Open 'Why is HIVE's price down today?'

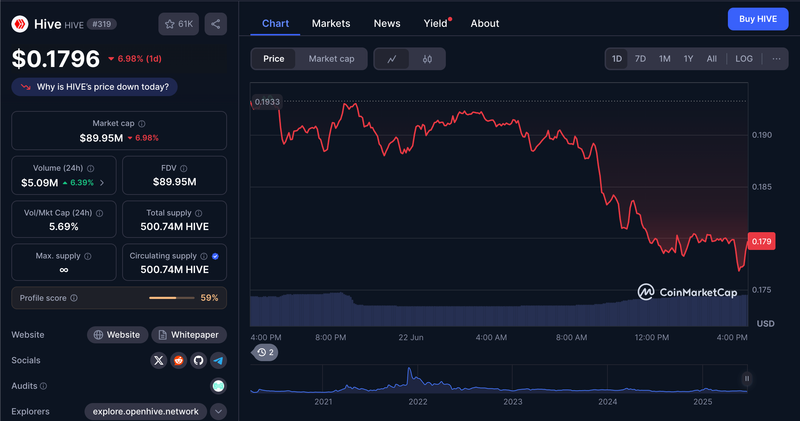point(95,87)
